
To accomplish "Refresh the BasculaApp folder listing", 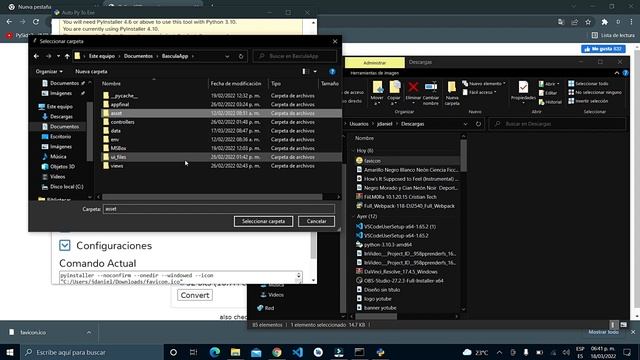I will 241,56.
